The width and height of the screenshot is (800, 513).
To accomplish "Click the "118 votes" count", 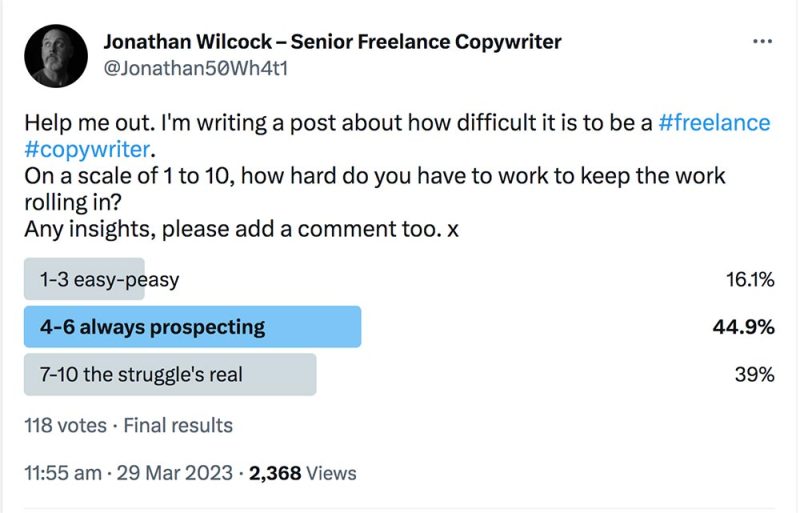I will [64, 425].
